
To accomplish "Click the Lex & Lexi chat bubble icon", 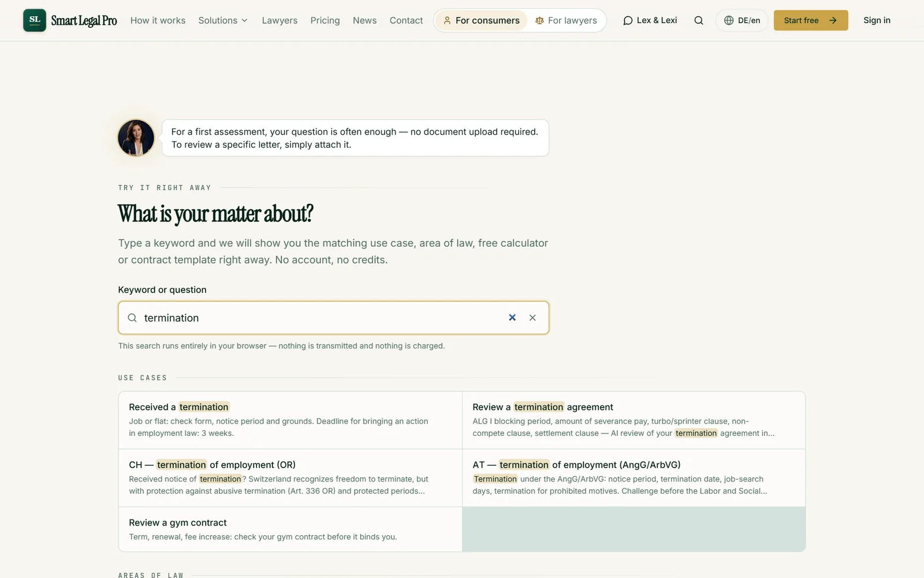I will tap(628, 20).
